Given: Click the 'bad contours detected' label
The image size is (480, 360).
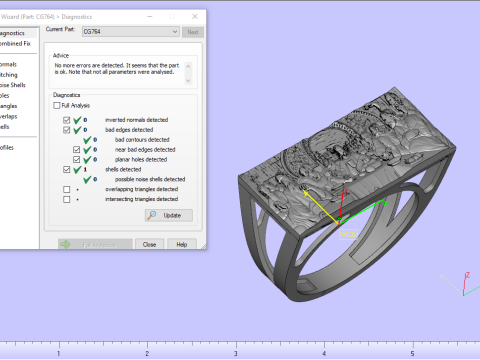Looking at the screenshot, I should (142, 140).
